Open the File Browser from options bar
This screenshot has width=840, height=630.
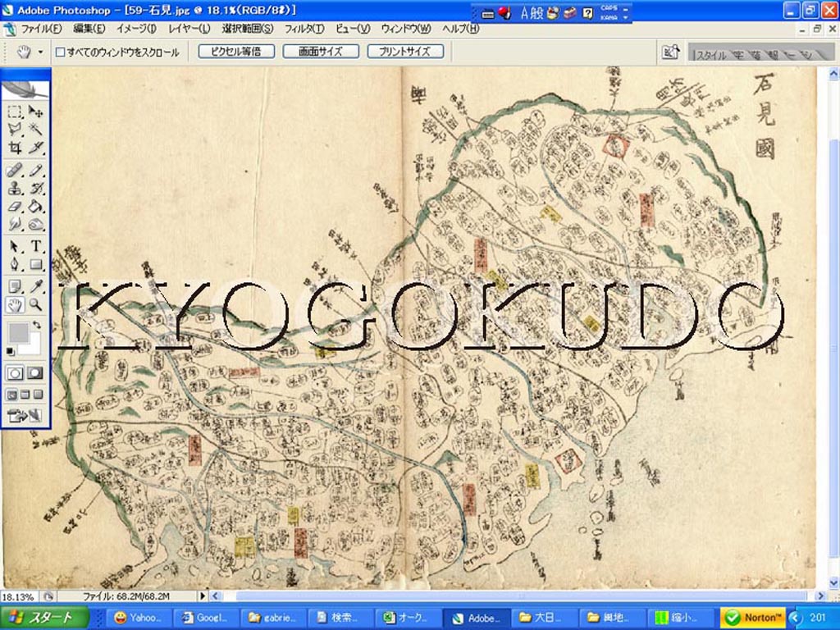pos(670,52)
